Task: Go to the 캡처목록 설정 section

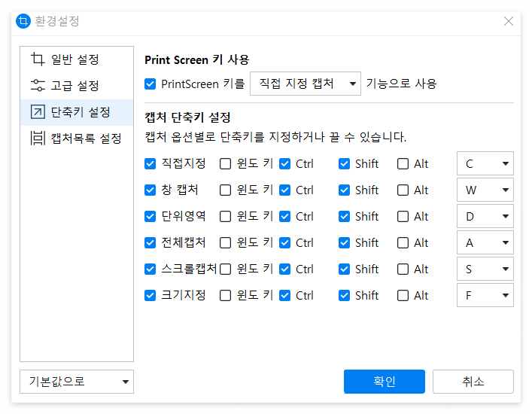Action: click(x=77, y=139)
